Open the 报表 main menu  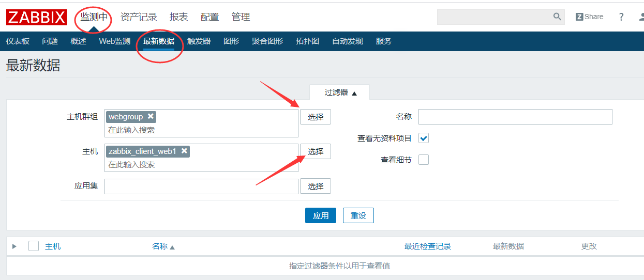point(179,17)
